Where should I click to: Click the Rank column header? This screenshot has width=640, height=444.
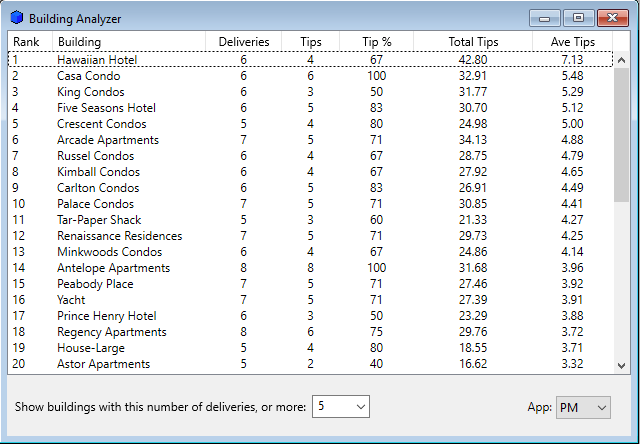pos(31,42)
